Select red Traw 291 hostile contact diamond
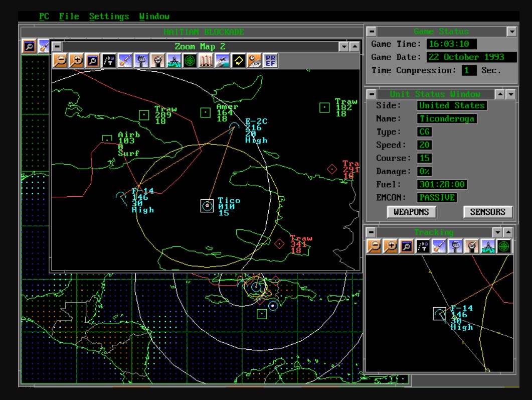Screen dimensions: 532x400 click(x=332, y=169)
